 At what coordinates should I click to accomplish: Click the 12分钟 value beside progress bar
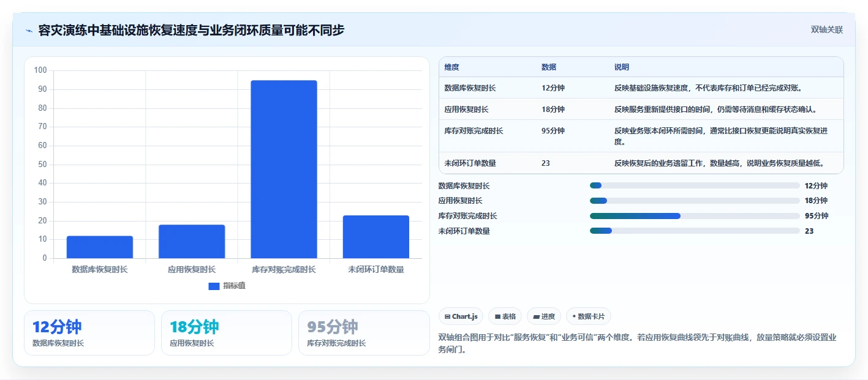click(816, 186)
